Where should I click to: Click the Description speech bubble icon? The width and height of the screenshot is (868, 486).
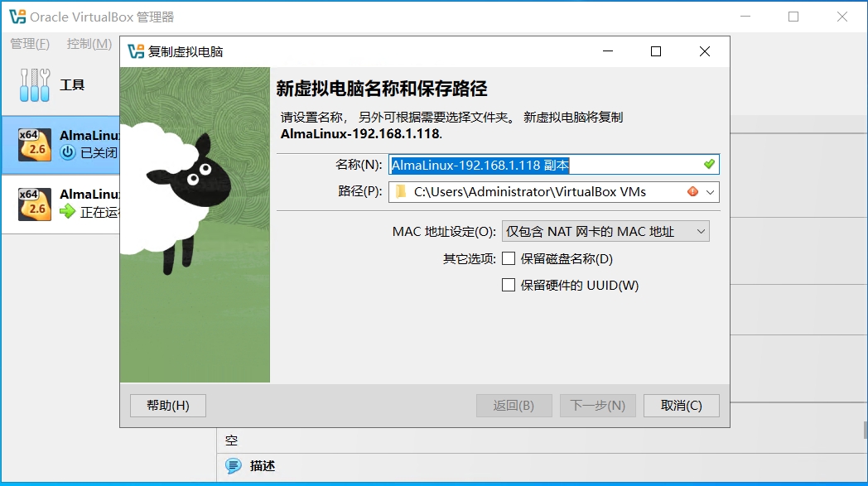pos(234,465)
